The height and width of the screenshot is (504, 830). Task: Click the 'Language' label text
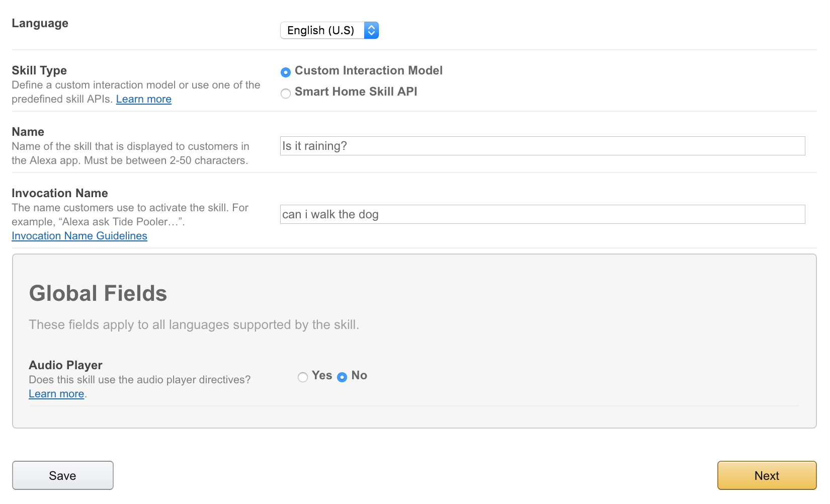pyautogui.click(x=40, y=23)
